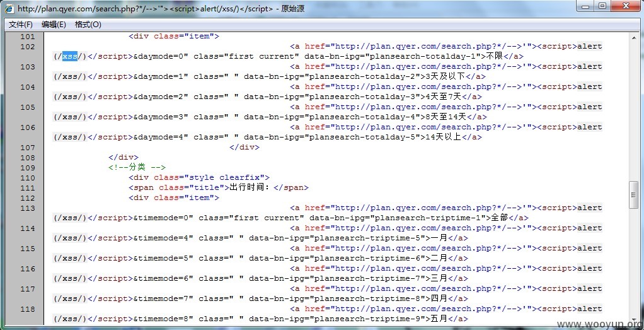Open the 格式(O) menu
Viewport: 644px width, 330px height.
tap(88, 25)
